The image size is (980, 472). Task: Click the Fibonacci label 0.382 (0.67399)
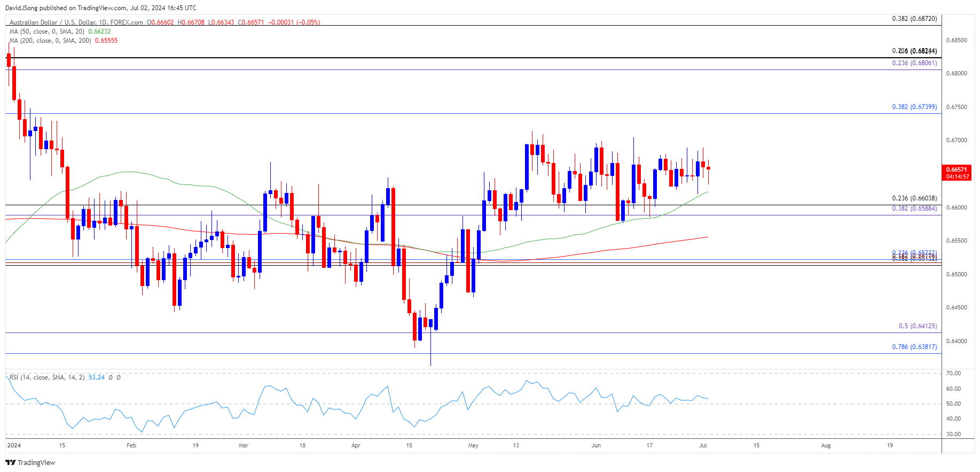point(914,107)
